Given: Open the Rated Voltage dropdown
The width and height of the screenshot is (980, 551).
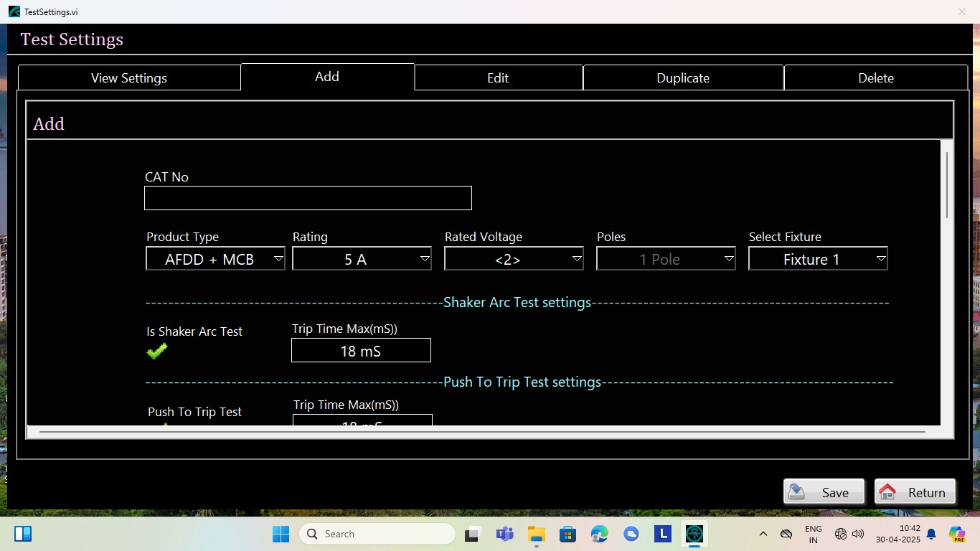Looking at the screenshot, I should pyautogui.click(x=514, y=259).
